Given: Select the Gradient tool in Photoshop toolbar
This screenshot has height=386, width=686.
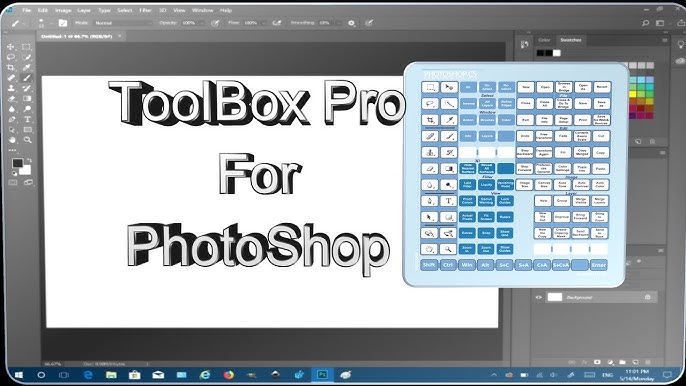Looking at the screenshot, I should [x=27, y=98].
